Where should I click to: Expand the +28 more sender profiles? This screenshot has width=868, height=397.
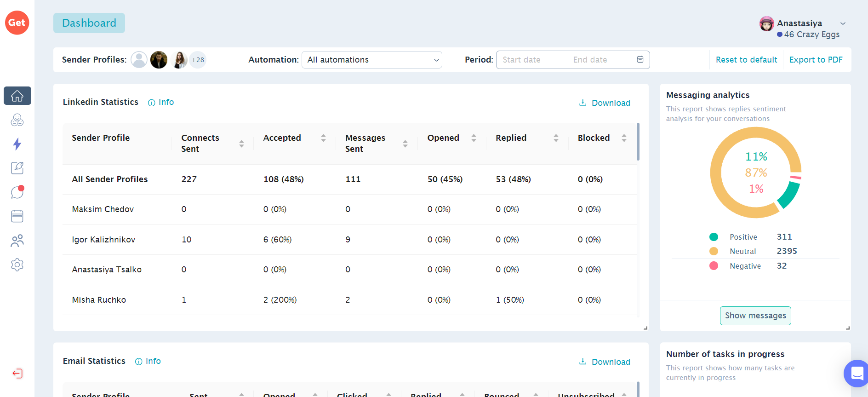click(198, 60)
